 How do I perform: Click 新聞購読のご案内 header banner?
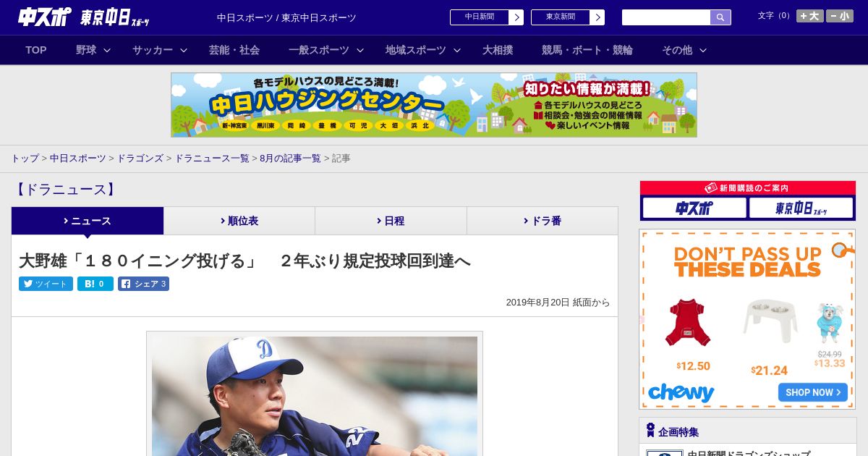click(x=748, y=187)
